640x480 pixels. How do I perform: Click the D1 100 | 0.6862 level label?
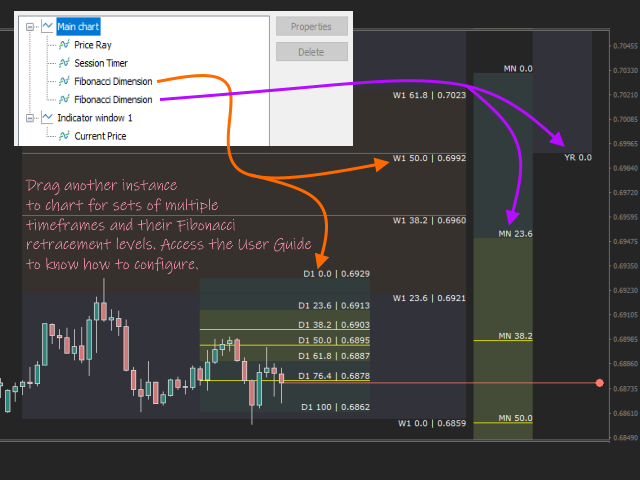pyautogui.click(x=336, y=407)
